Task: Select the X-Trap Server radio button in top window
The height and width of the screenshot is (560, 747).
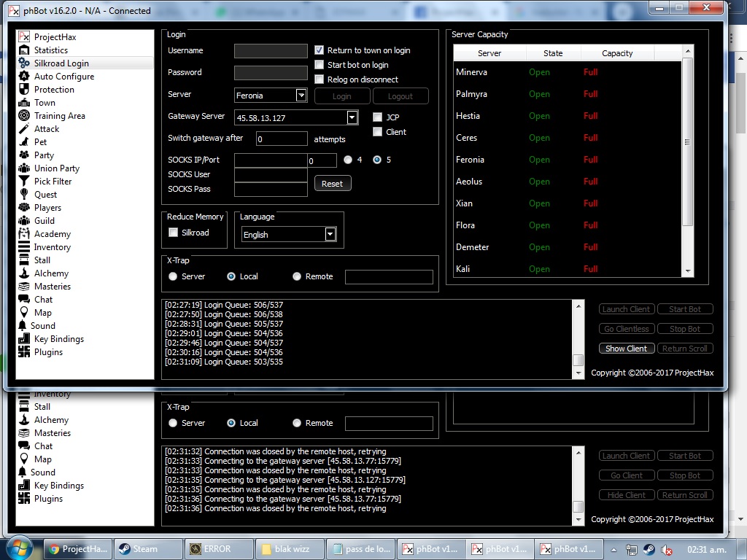Action: coord(173,276)
